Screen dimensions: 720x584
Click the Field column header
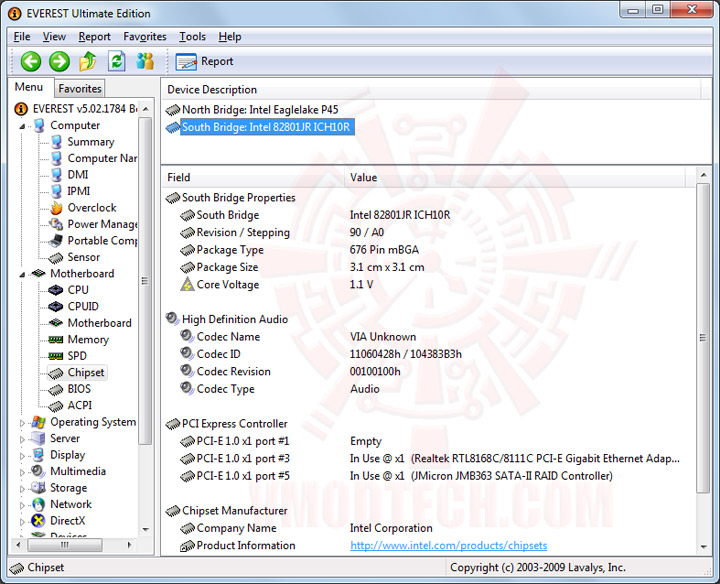tap(253, 177)
